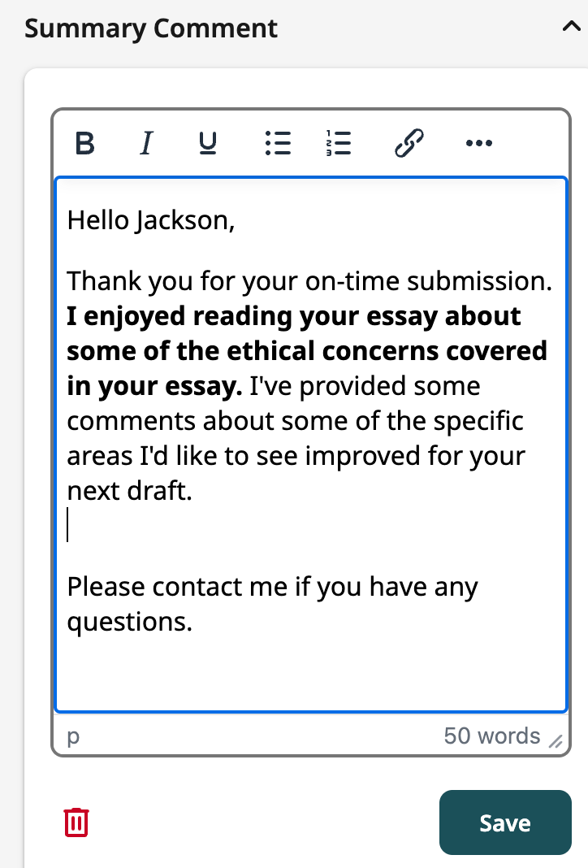The width and height of the screenshot is (588, 868).
Task: Click the bolded 'I enjoyed reading' sentence
Action: tap(307, 351)
